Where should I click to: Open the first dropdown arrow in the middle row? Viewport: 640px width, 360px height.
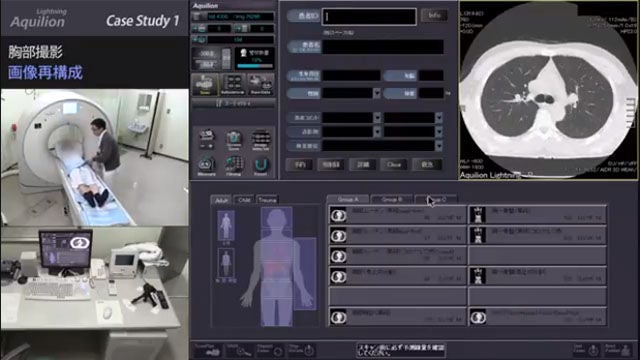pyautogui.click(x=377, y=132)
